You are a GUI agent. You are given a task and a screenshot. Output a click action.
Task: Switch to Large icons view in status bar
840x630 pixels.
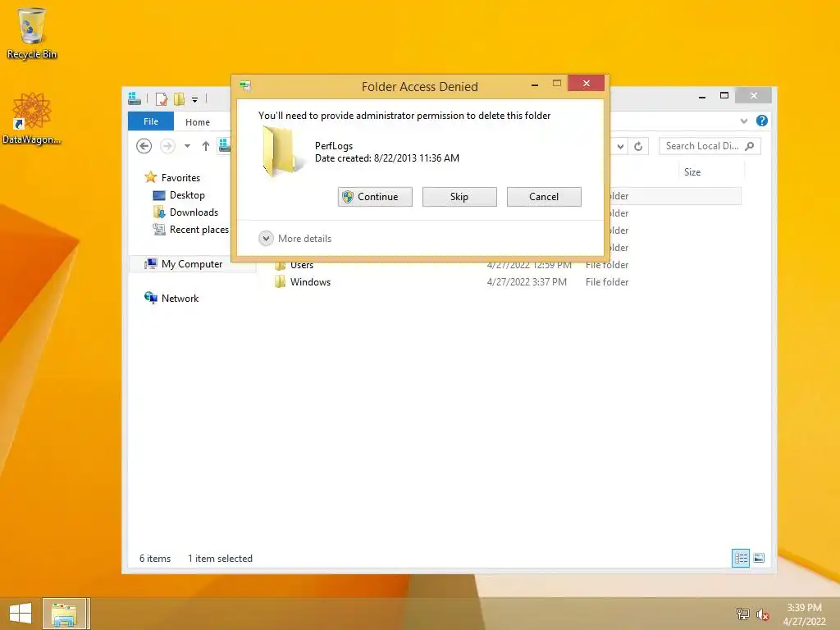tap(759, 558)
